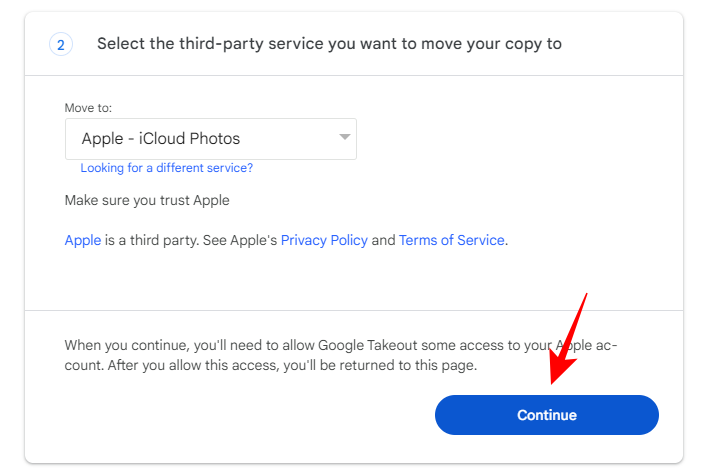The image size is (725, 476).
Task: Click the 'Move to:' label
Action: pyautogui.click(x=88, y=107)
